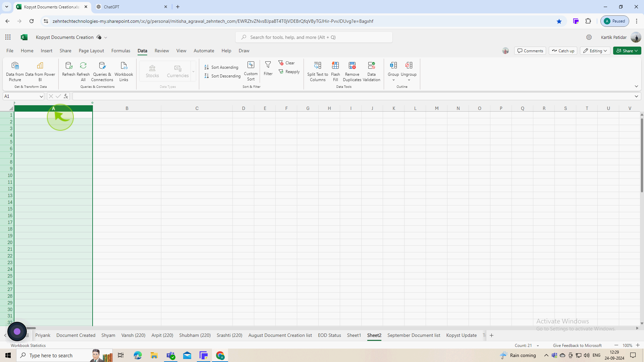Click Split Text to Columns
The width and height of the screenshot is (644, 362).
click(318, 71)
